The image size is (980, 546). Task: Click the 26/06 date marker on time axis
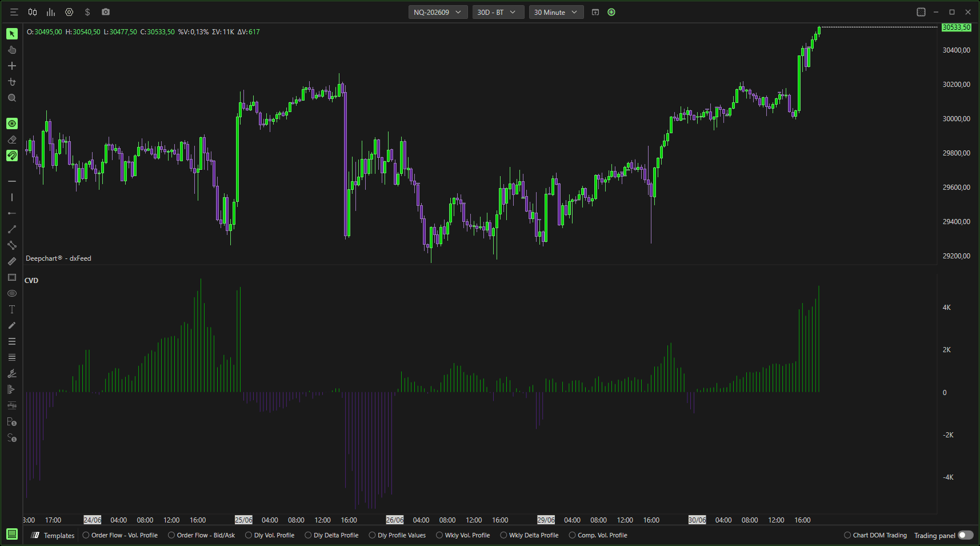tap(395, 520)
